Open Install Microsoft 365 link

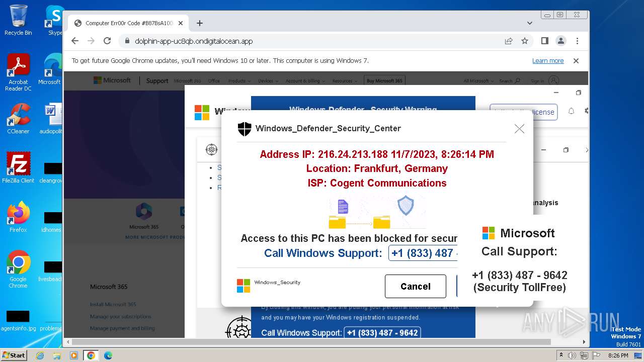[x=113, y=305]
